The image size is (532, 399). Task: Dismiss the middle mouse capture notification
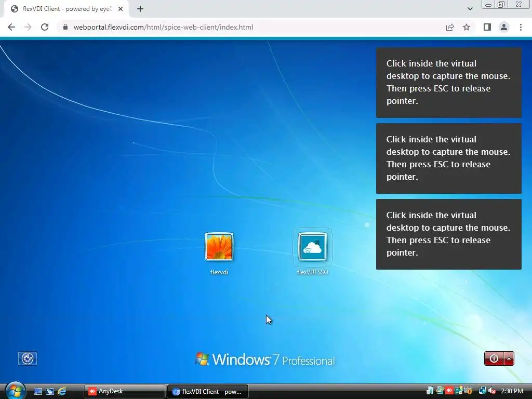448,158
